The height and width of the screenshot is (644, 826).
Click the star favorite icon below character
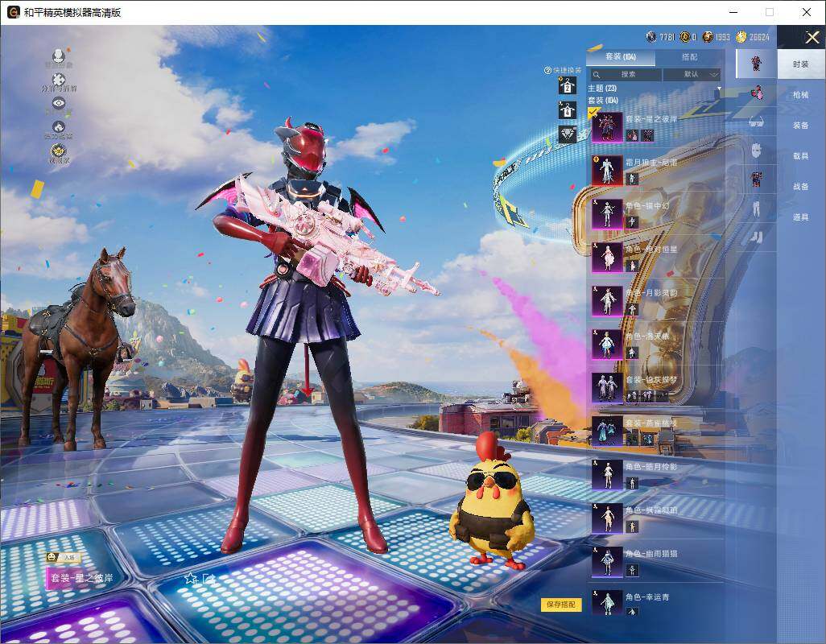(x=190, y=579)
